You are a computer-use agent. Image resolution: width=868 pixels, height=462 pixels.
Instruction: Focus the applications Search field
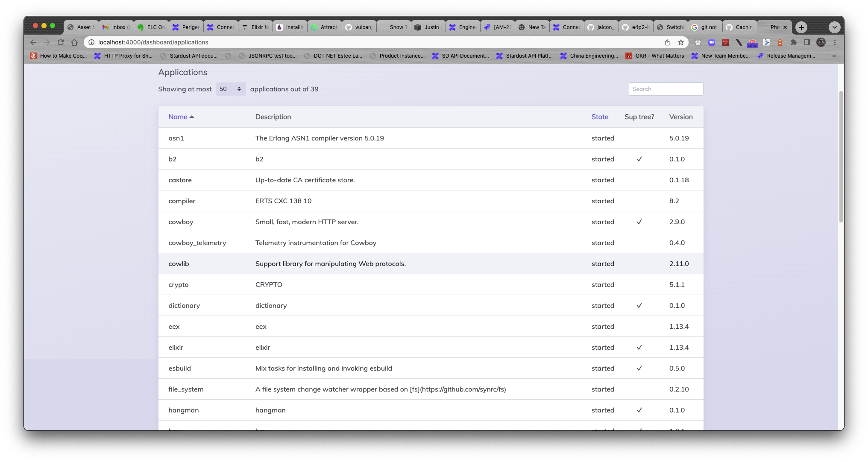point(666,89)
